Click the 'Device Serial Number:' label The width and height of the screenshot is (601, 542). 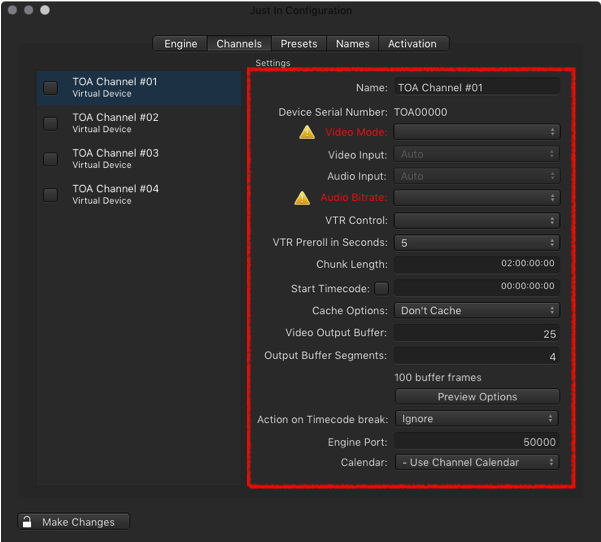(333, 112)
